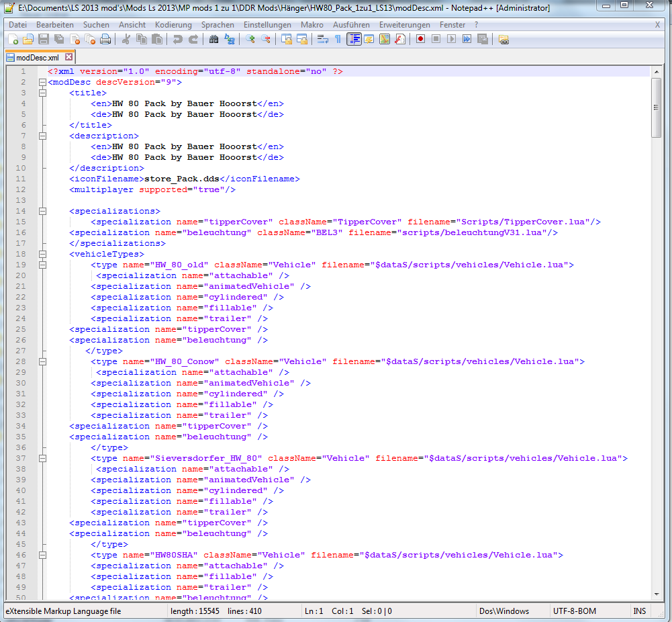Start macro recording with red dot icon
This screenshot has width=672, height=622.
point(420,40)
